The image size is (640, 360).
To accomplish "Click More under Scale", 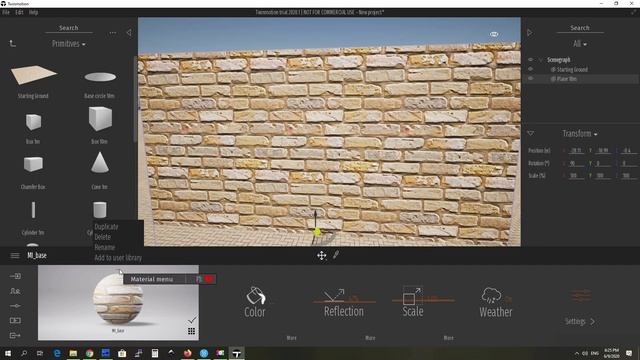I will [x=449, y=338].
